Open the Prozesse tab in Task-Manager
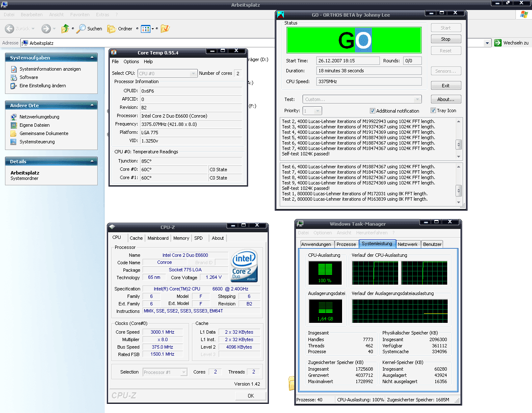Image resolution: width=532 pixels, height=413 pixels. click(x=346, y=244)
